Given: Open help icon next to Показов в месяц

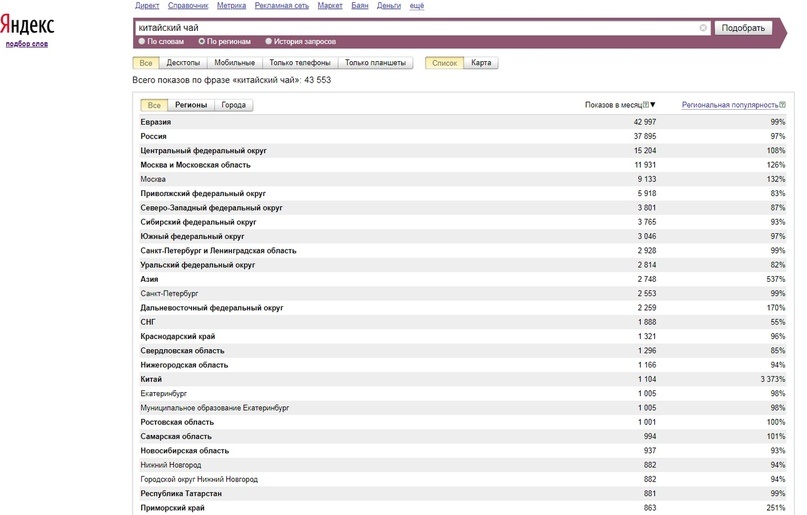Looking at the screenshot, I should (x=646, y=105).
